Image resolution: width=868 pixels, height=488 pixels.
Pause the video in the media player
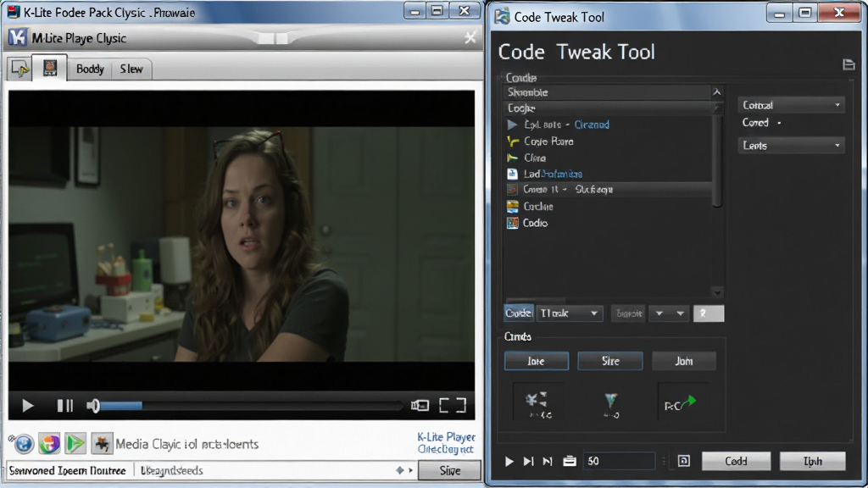tap(64, 406)
